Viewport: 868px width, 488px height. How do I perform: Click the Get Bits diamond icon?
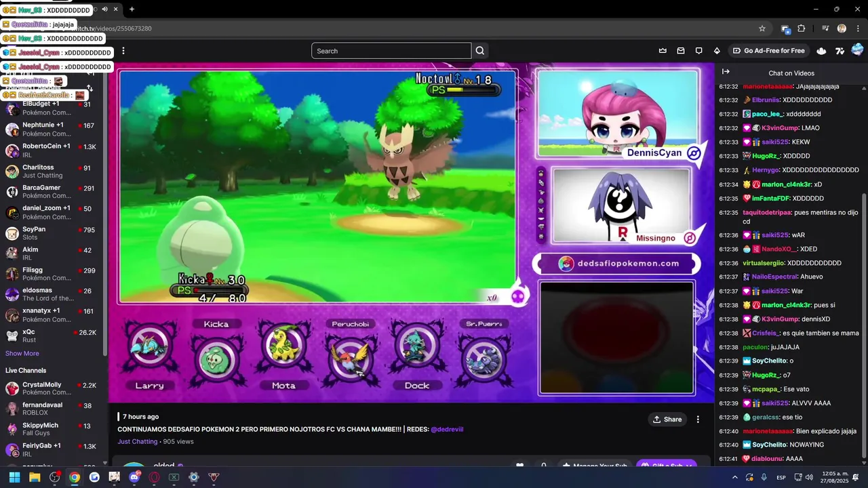717,51
